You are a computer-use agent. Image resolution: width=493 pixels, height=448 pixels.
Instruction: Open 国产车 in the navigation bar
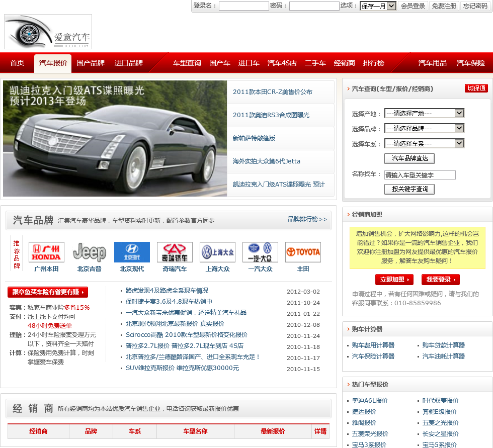click(220, 63)
